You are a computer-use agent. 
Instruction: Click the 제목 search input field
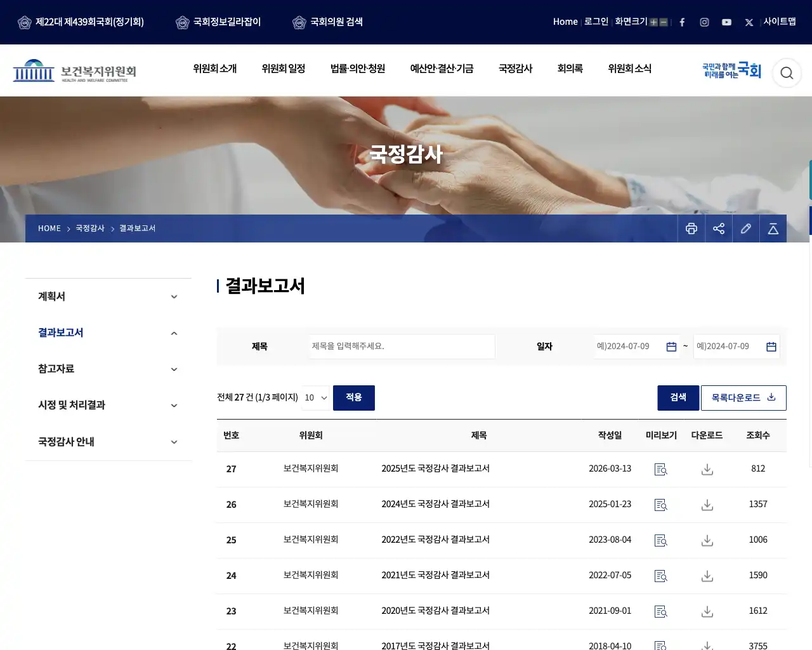pos(402,347)
